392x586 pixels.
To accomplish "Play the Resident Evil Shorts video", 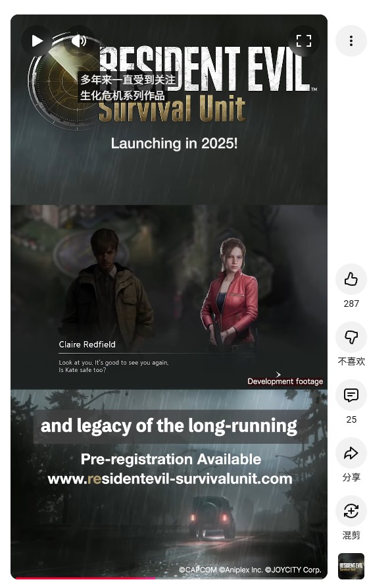I will [37, 41].
